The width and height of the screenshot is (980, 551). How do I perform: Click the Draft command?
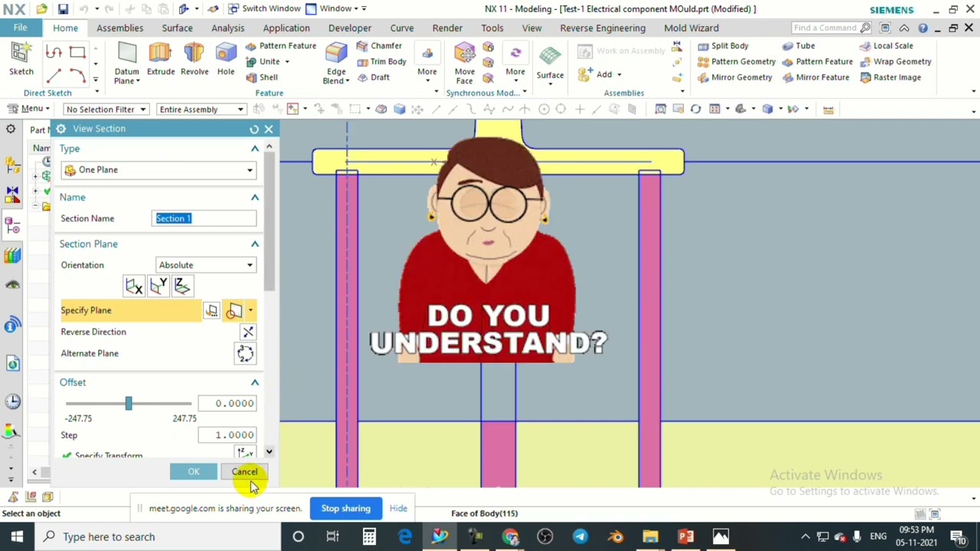pyautogui.click(x=373, y=77)
